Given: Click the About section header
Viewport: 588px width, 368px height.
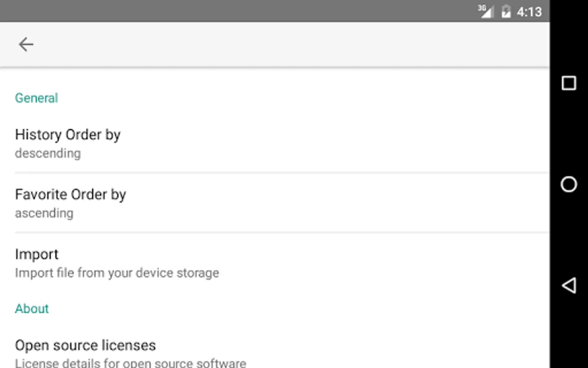Looking at the screenshot, I should (32, 309).
